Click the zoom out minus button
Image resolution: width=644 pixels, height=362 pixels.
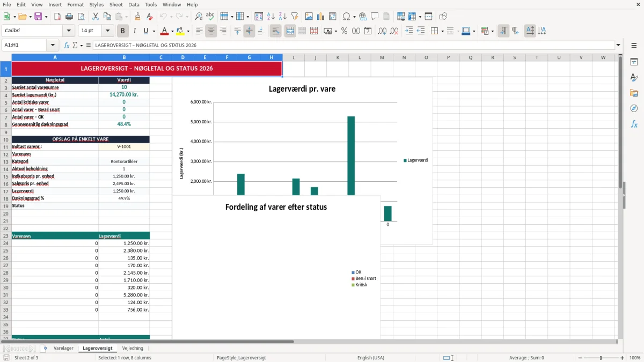(x=580, y=358)
